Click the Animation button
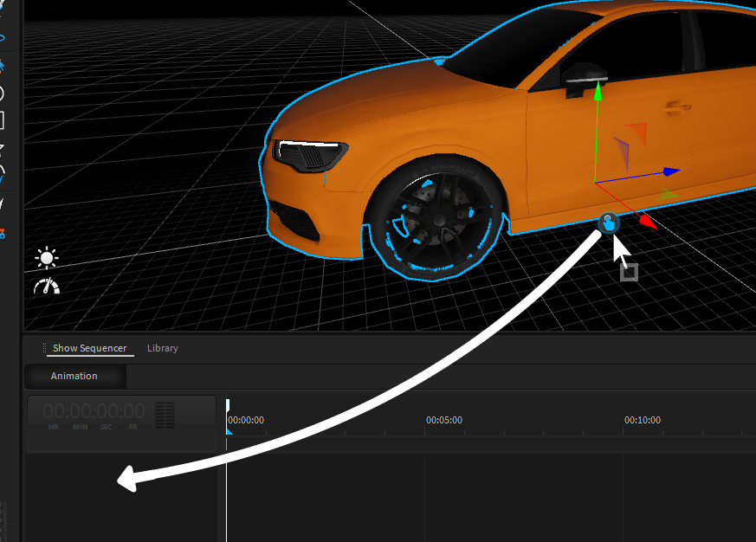Viewport: 756px width, 542px height. (x=74, y=376)
